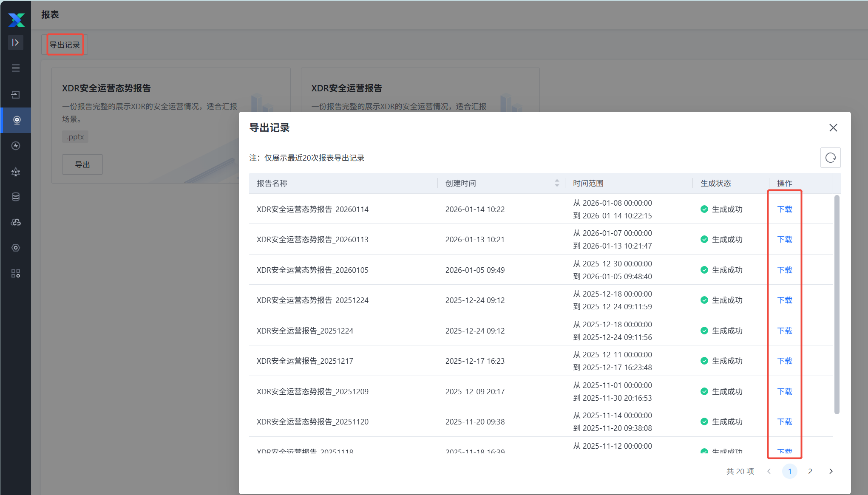The height and width of the screenshot is (495, 868).
Task: Go to next page of records
Action: pos(831,471)
